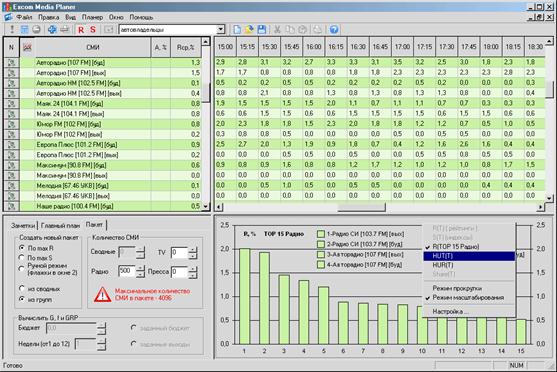Click the printer toolbar icon
The width and height of the screenshot is (557, 372).
(64, 29)
